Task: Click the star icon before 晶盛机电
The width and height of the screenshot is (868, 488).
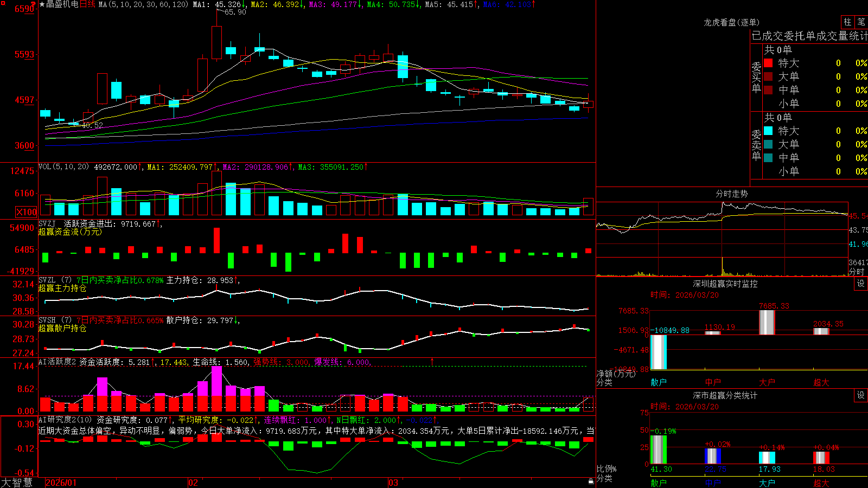Action: coord(42,4)
